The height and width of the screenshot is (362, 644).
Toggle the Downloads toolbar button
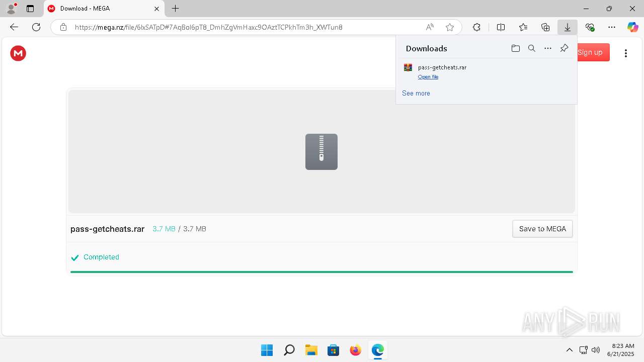(x=568, y=27)
